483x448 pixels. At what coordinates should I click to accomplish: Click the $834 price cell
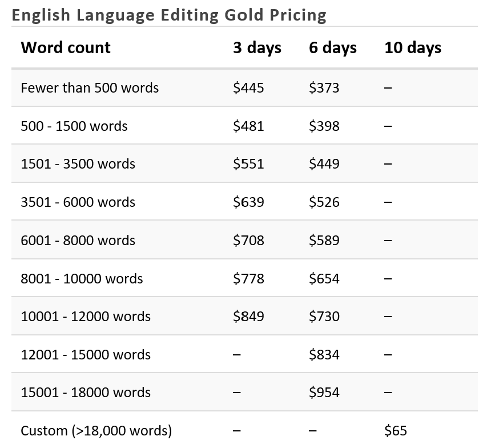(324, 355)
